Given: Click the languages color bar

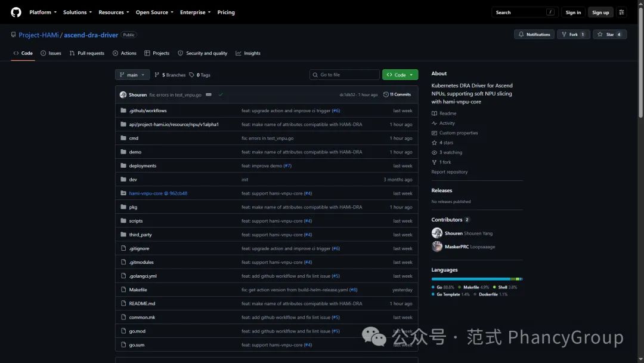Looking at the screenshot, I should (477, 279).
